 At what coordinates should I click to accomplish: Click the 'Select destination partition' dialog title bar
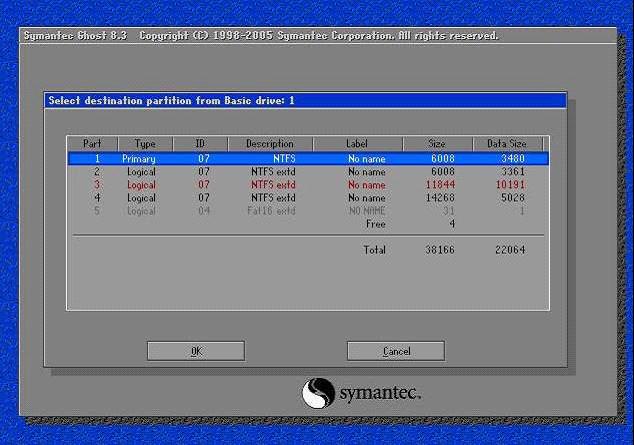tap(306, 101)
